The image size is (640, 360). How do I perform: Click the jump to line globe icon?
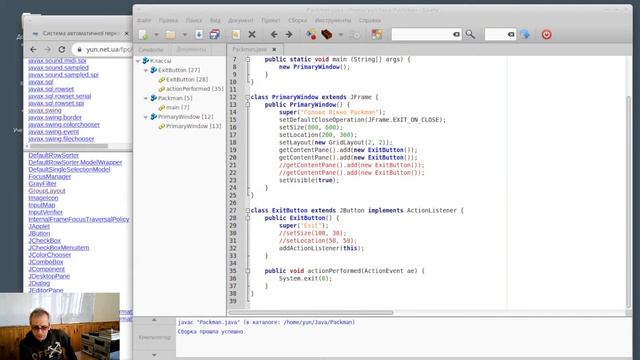click(525, 35)
